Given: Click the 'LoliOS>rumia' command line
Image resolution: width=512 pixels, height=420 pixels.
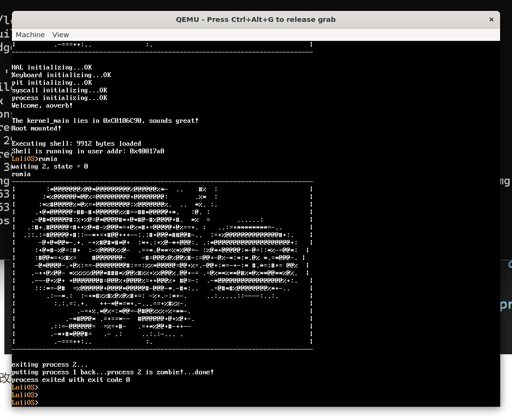Looking at the screenshot, I should (34, 159).
